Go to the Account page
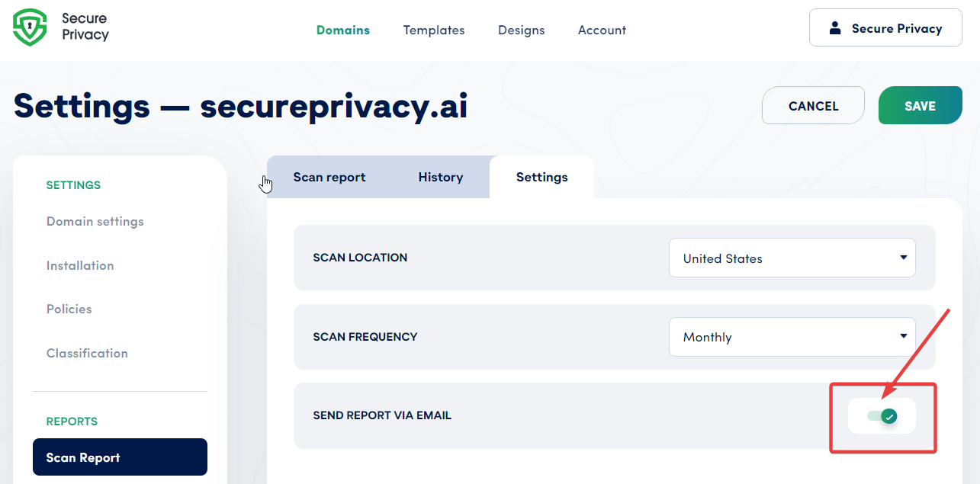 pos(601,30)
